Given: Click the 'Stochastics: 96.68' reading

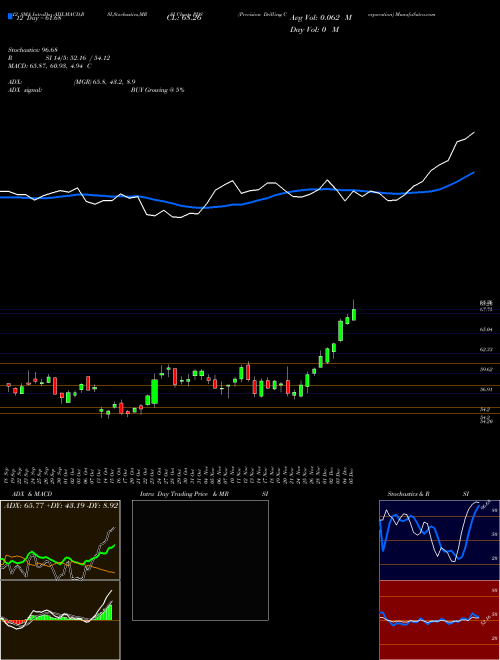Looking at the screenshot, I should (32, 50).
